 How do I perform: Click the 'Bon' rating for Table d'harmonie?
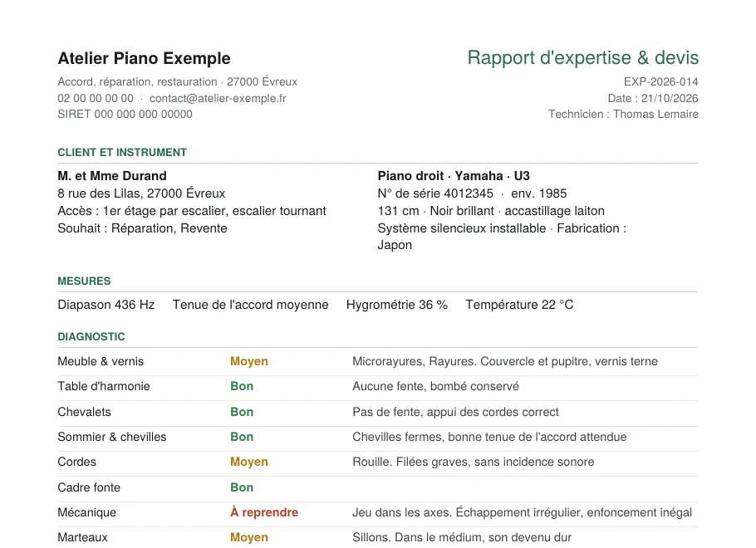coord(242,387)
